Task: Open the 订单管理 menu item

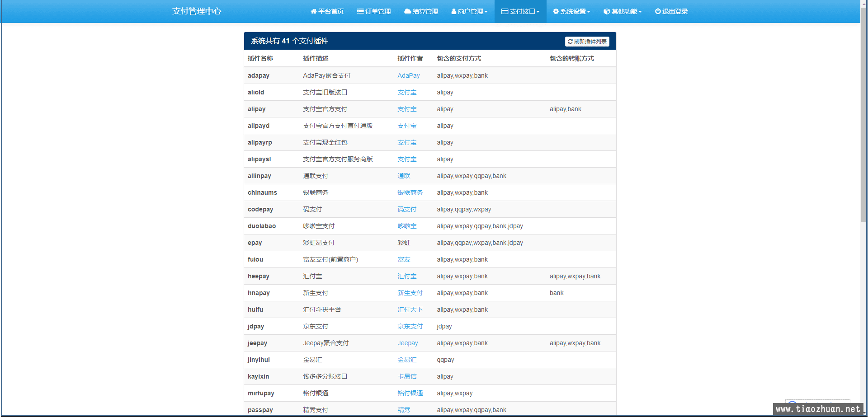Action: 374,11
